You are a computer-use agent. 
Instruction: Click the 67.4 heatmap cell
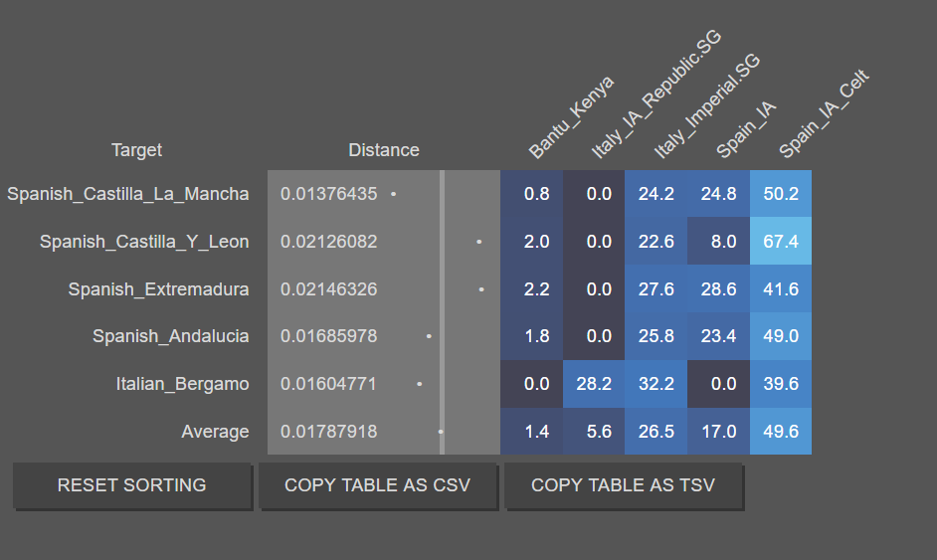pos(781,242)
